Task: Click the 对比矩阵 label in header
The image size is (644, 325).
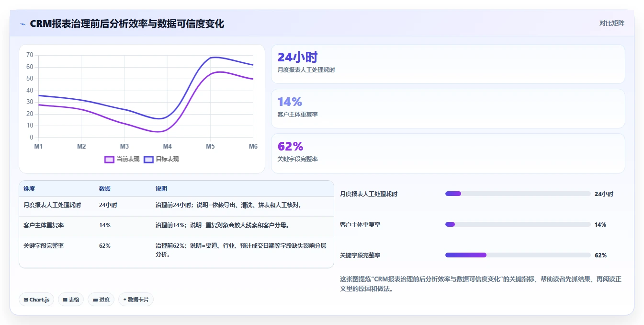Action: [612, 23]
